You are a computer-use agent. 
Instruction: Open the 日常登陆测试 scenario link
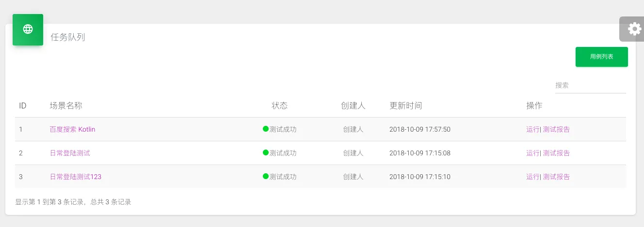coord(70,153)
